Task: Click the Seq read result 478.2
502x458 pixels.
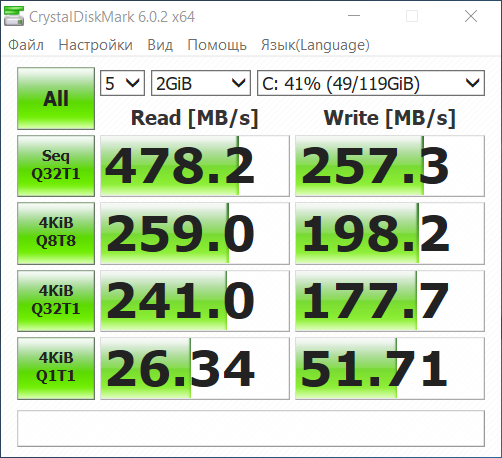Action: [x=195, y=166]
